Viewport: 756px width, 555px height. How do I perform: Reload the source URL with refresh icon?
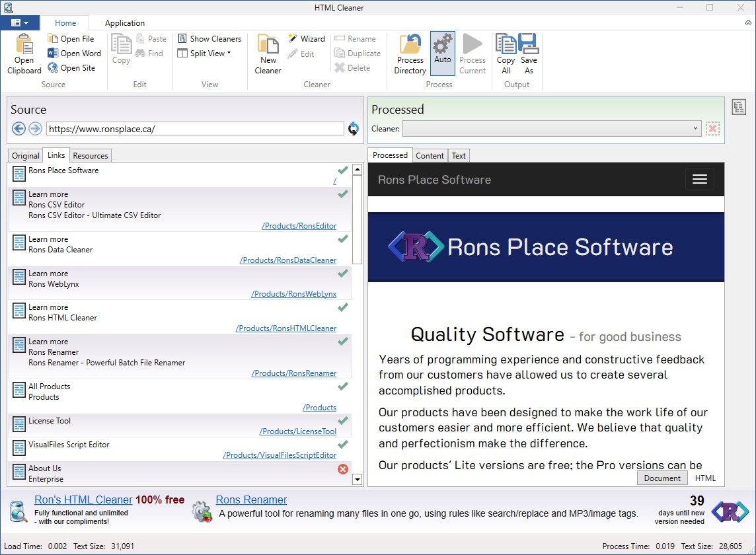(354, 129)
